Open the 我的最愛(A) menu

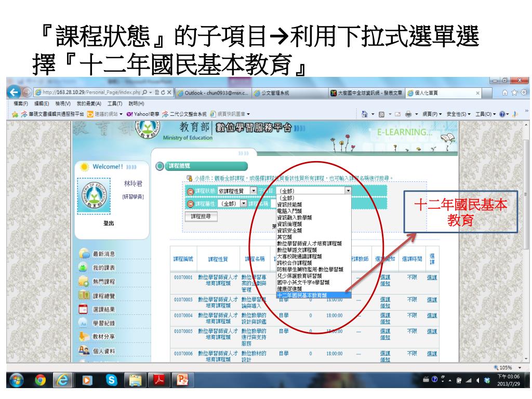point(89,103)
